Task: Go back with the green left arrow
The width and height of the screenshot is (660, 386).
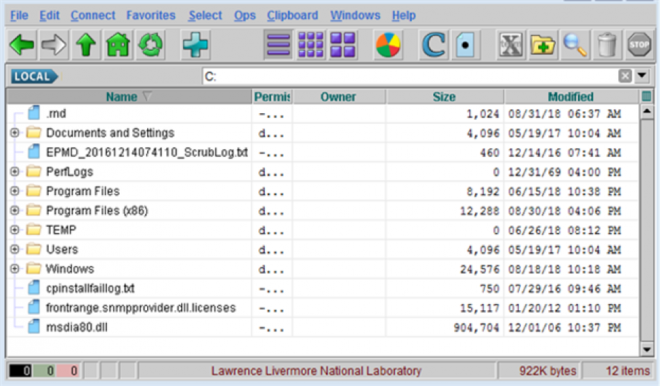Action: pos(21,44)
